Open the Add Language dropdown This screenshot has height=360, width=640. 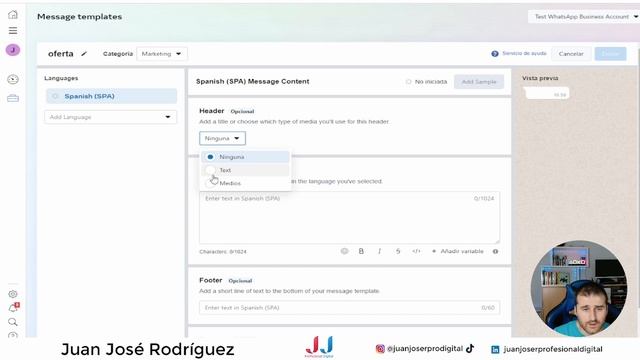coord(111,117)
